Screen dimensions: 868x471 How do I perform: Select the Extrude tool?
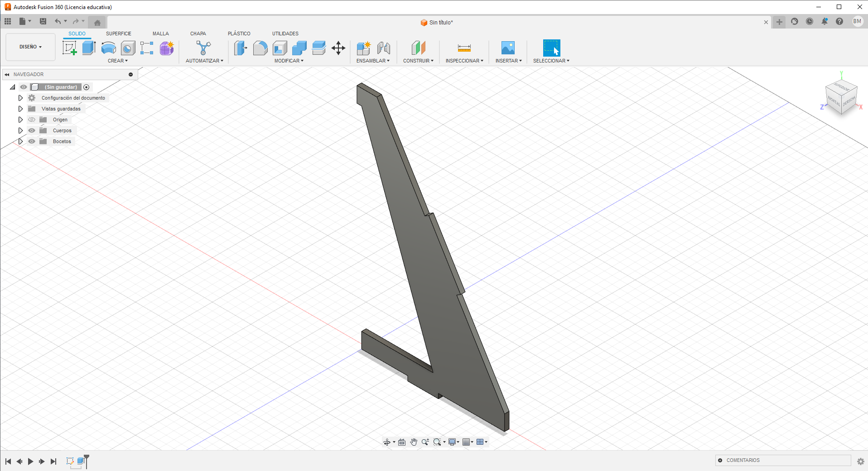[x=88, y=48]
